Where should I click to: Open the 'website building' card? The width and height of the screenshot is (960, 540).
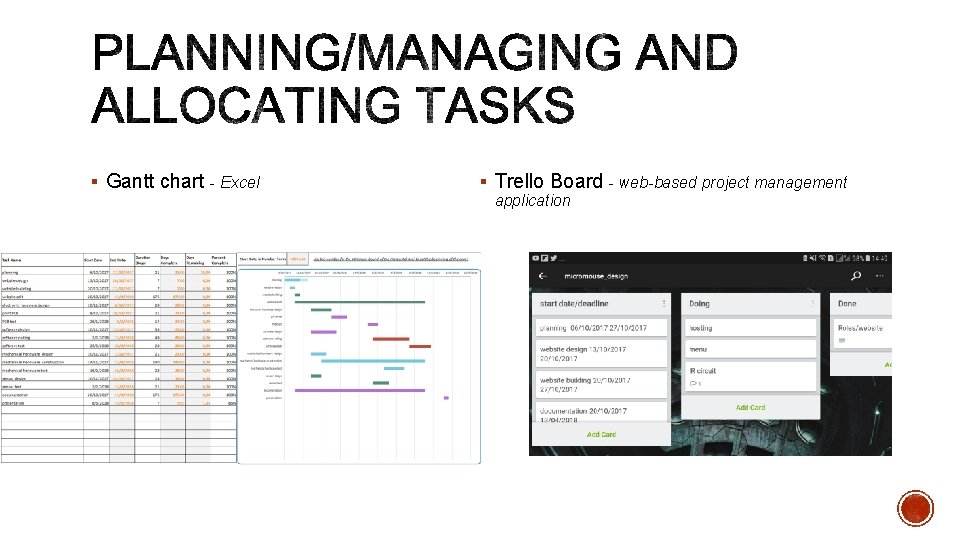click(601, 384)
